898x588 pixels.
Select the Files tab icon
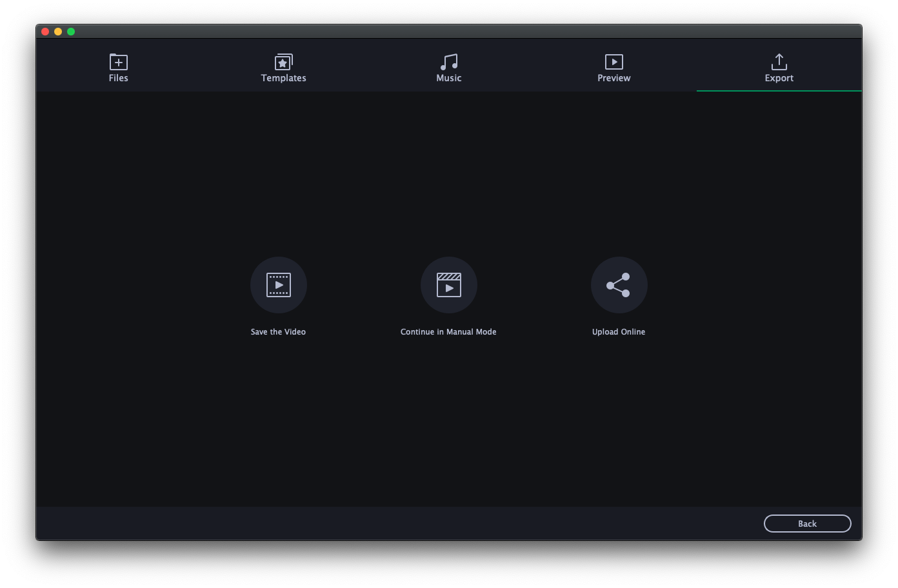pos(118,63)
